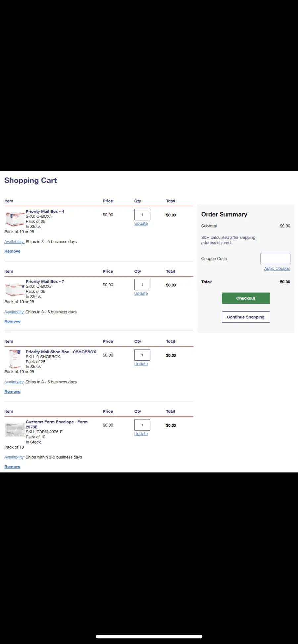Click the green Checkout button
This screenshot has width=298, height=644.
tap(246, 298)
